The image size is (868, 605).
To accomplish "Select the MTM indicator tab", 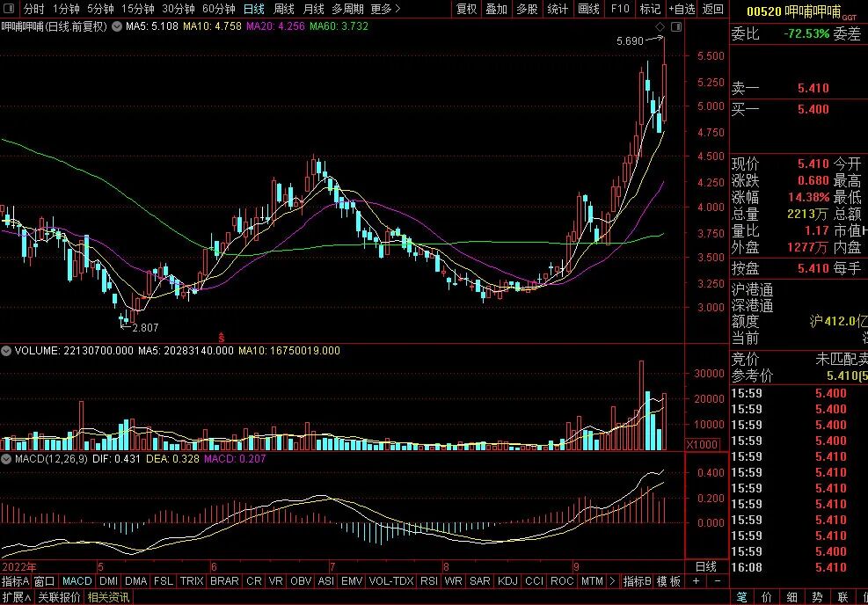I will coord(592,581).
